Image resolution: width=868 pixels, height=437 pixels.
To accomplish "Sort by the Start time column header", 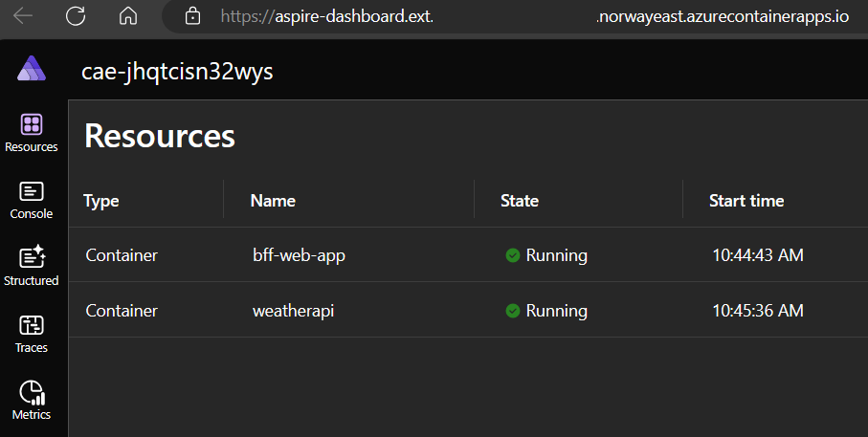I will 746,201.
